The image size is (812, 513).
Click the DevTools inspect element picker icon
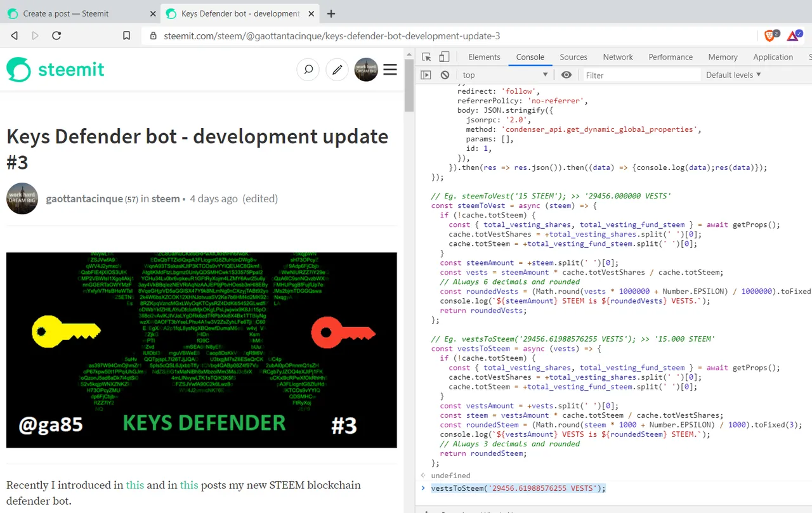(426, 57)
